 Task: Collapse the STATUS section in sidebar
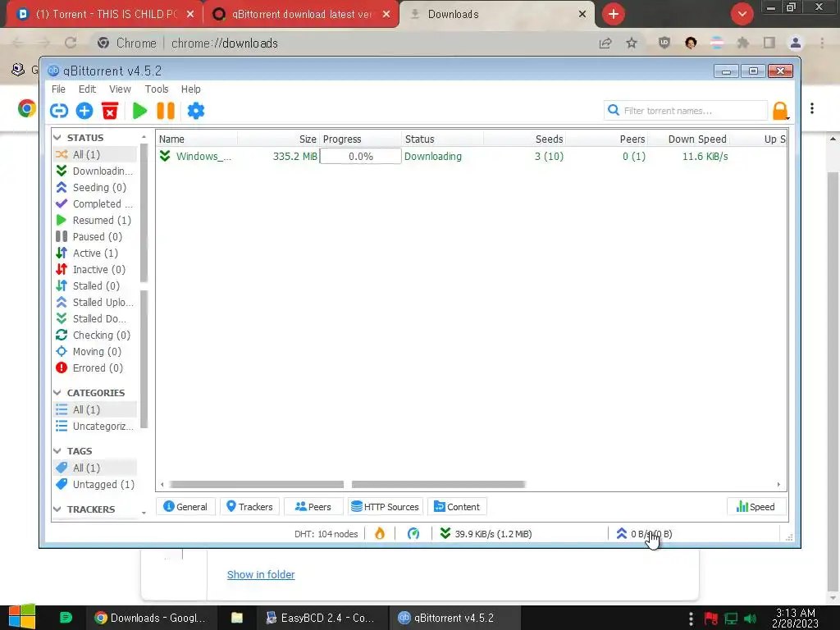coord(57,138)
